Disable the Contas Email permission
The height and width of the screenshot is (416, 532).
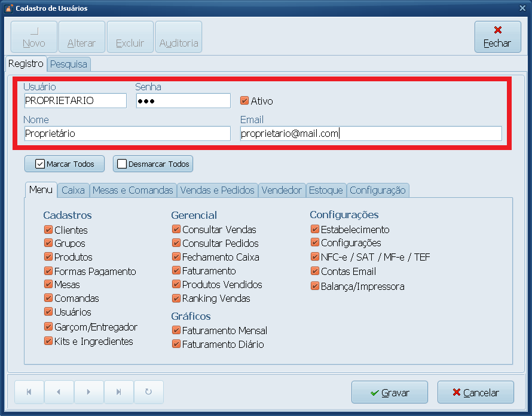(315, 271)
